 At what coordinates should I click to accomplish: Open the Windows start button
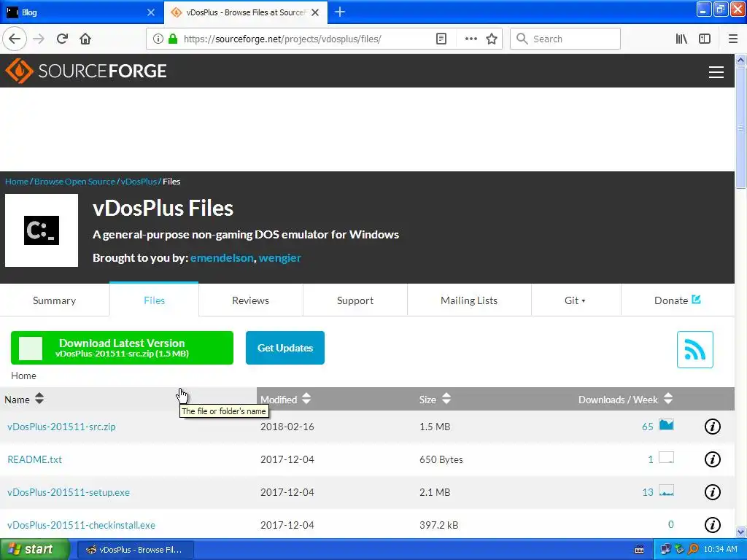coord(35,550)
